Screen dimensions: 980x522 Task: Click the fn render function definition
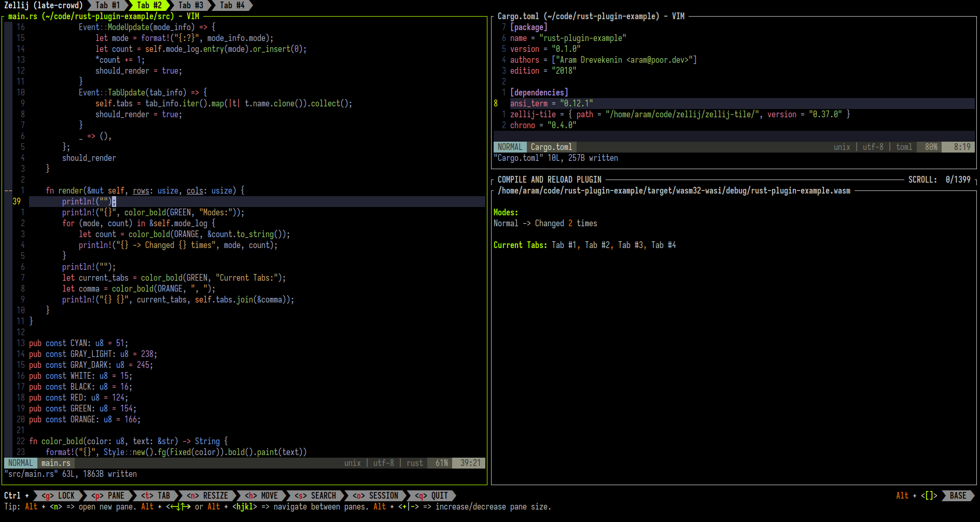click(145, 190)
